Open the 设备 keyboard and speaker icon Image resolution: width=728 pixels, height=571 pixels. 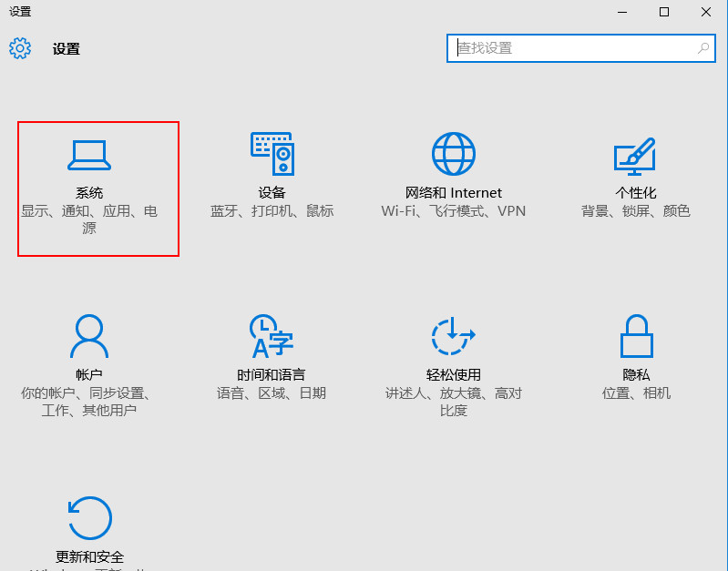pyautogui.click(x=272, y=154)
